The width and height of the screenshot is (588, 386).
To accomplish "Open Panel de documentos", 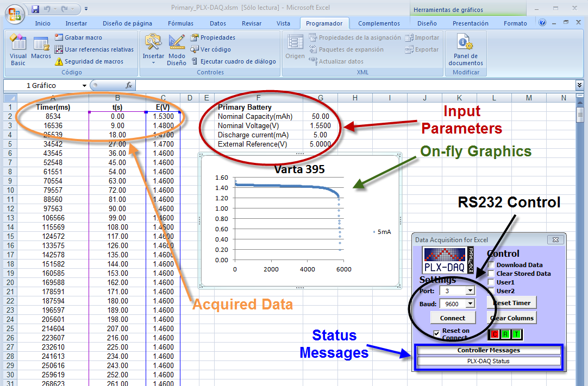I will [x=465, y=51].
